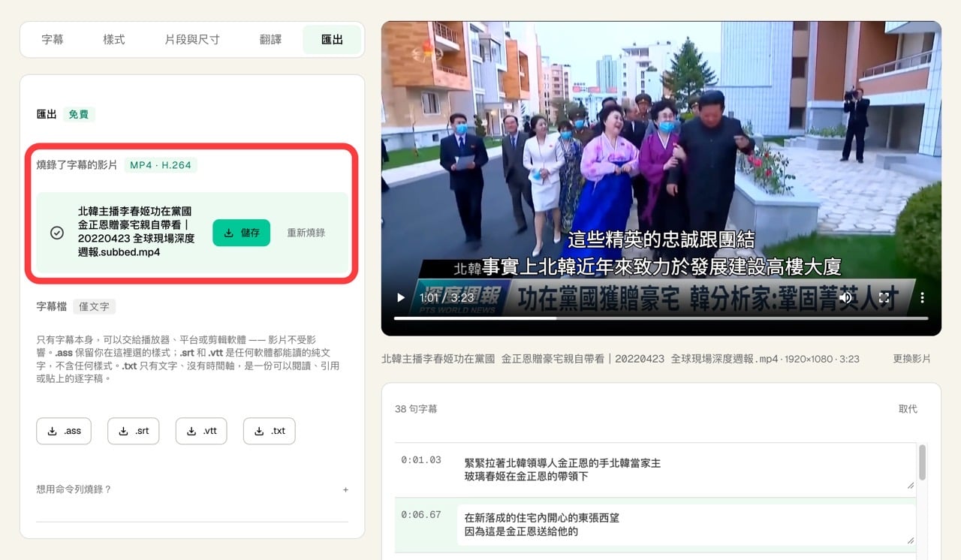Click the checkmark icon beside the burned file
This screenshot has height=560, width=961.
pos(57,233)
